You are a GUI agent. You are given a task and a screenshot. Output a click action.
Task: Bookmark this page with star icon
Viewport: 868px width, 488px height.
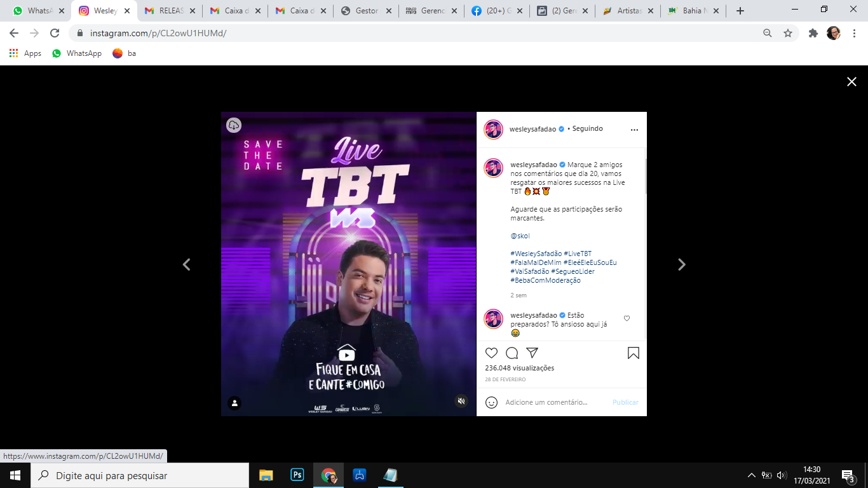point(788,33)
